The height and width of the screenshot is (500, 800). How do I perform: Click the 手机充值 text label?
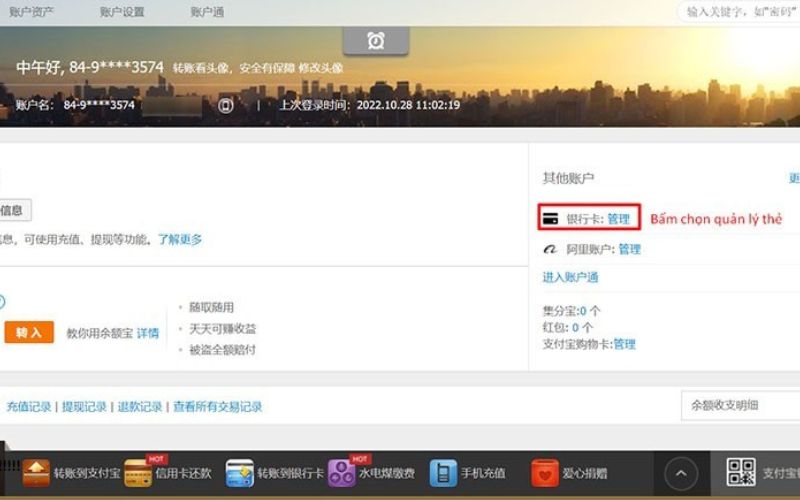[x=483, y=473]
